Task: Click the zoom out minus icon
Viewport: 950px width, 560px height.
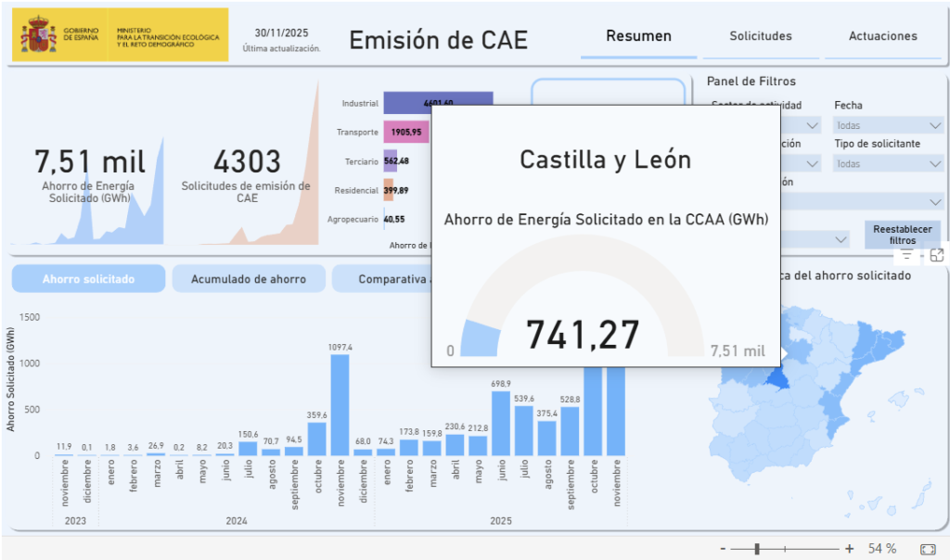Action: [723, 549]
